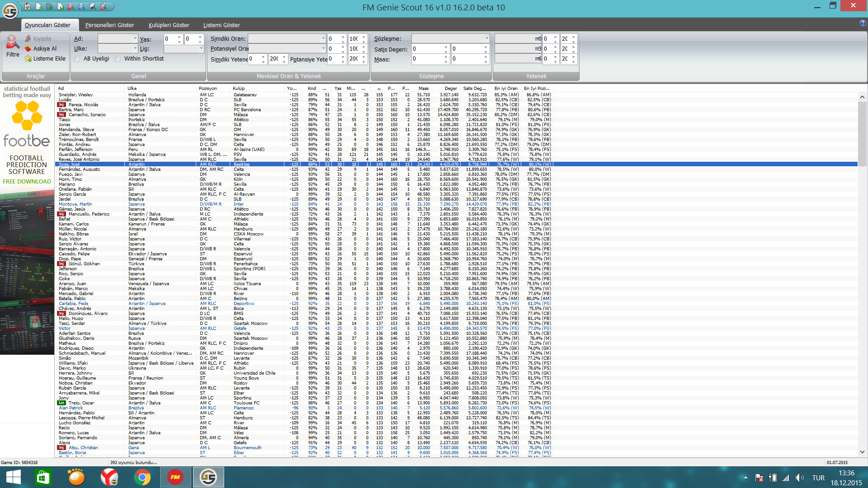Enable the Within Shortlist checkbox

coord(118,59)
